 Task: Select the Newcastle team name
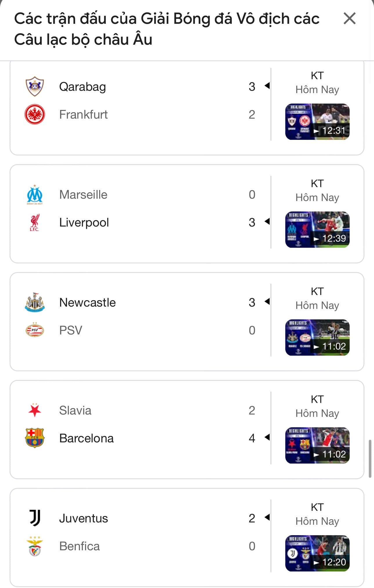click(87, 302)
